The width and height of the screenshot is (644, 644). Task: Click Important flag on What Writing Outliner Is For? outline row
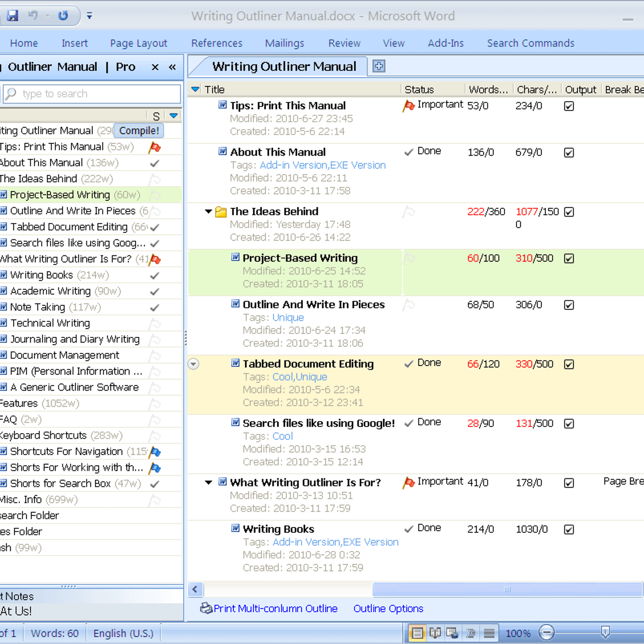409,483
